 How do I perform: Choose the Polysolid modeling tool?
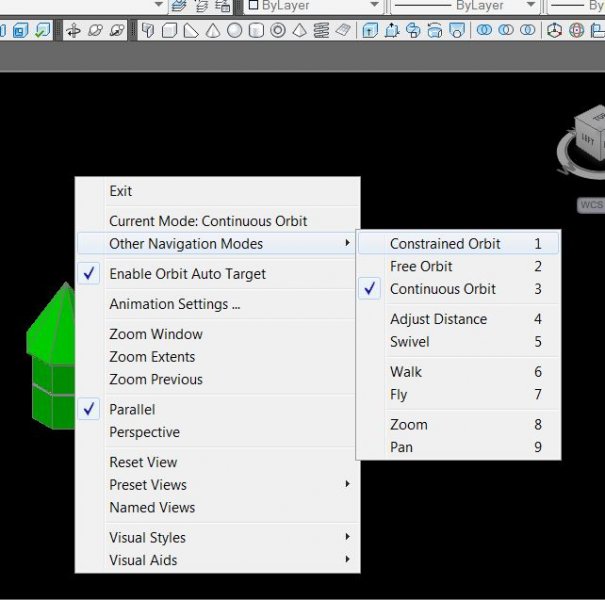pos(148,30)
